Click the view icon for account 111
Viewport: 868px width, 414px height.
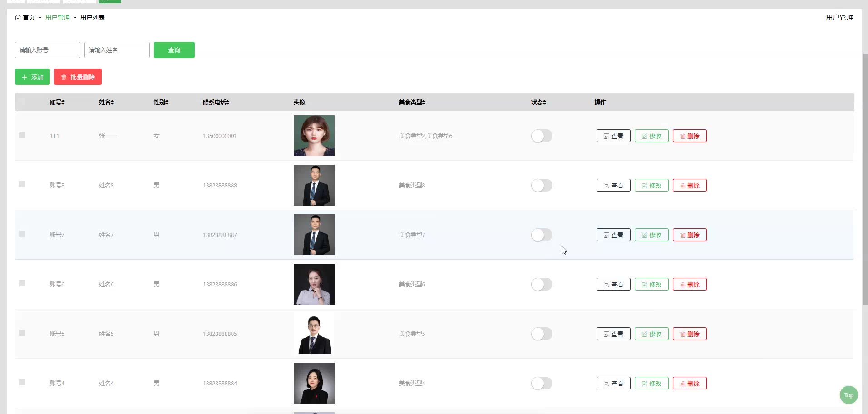(x=606, y=136)
